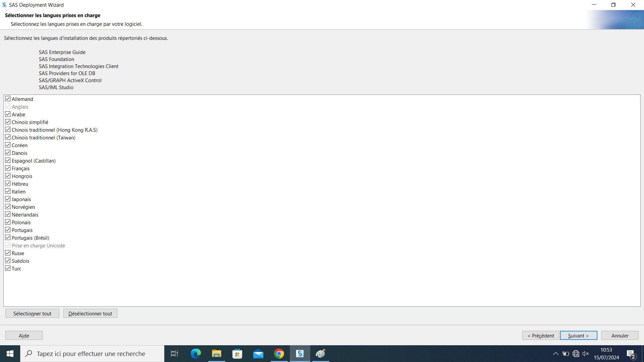Image resolution: width=644 pixels, height=362 pixels.
Task: Show hidden system tray icons chevron
Action: click(x=555, y=354)
